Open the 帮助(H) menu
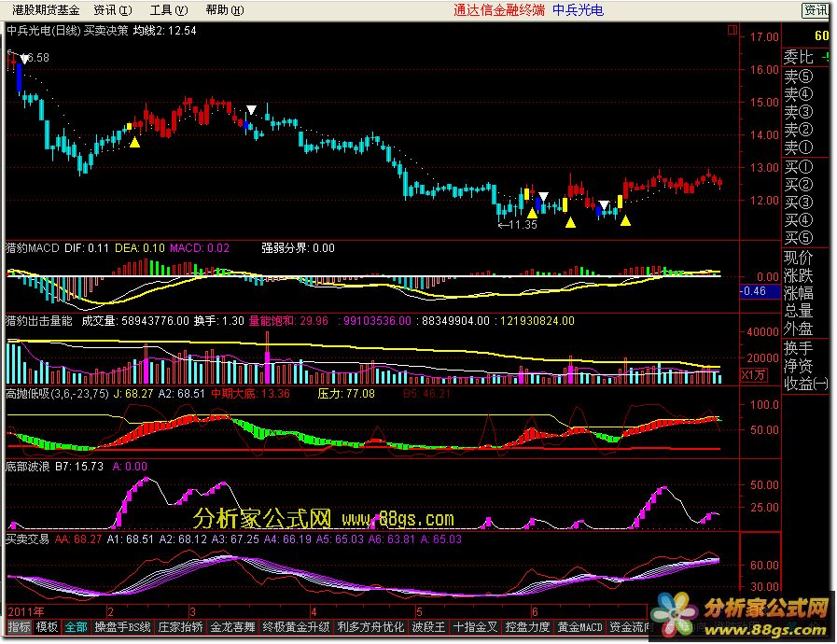Viewport: 837px width, 644px height. tap(225, 9)
